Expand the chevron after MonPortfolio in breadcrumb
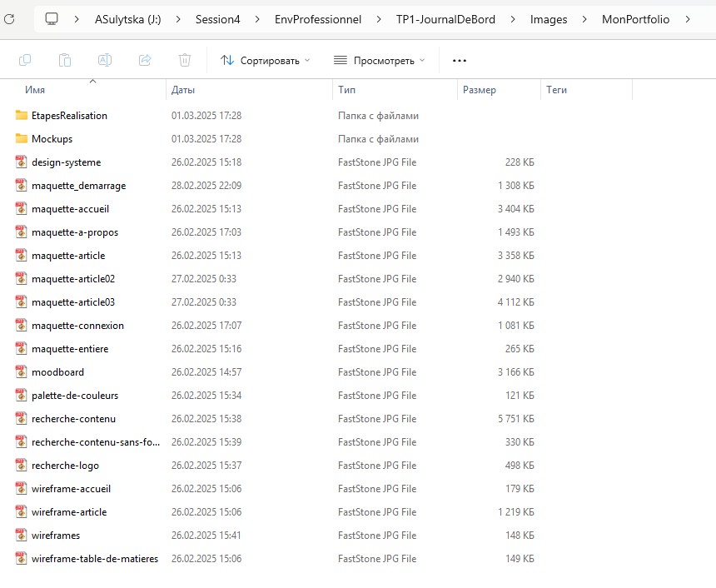 coord(688,18)
